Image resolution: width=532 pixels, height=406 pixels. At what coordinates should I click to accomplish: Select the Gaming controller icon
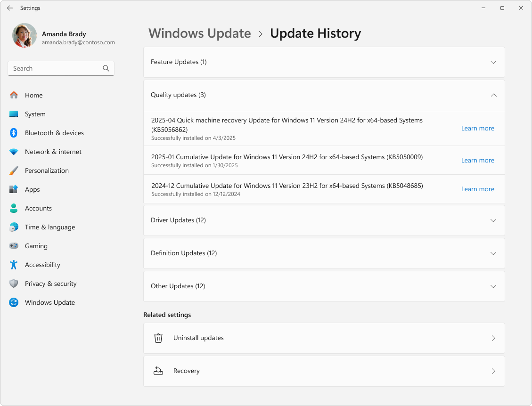point(14,246)
